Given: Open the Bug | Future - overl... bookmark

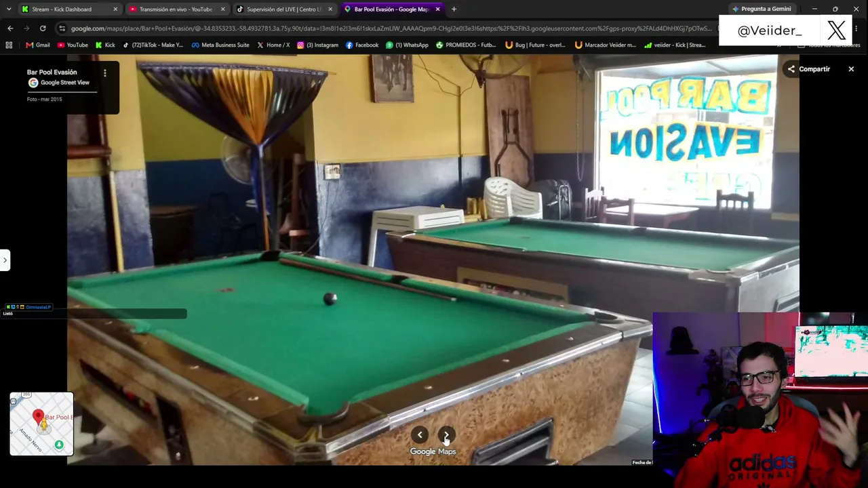Looking at the screenshot, I should 536,45.
